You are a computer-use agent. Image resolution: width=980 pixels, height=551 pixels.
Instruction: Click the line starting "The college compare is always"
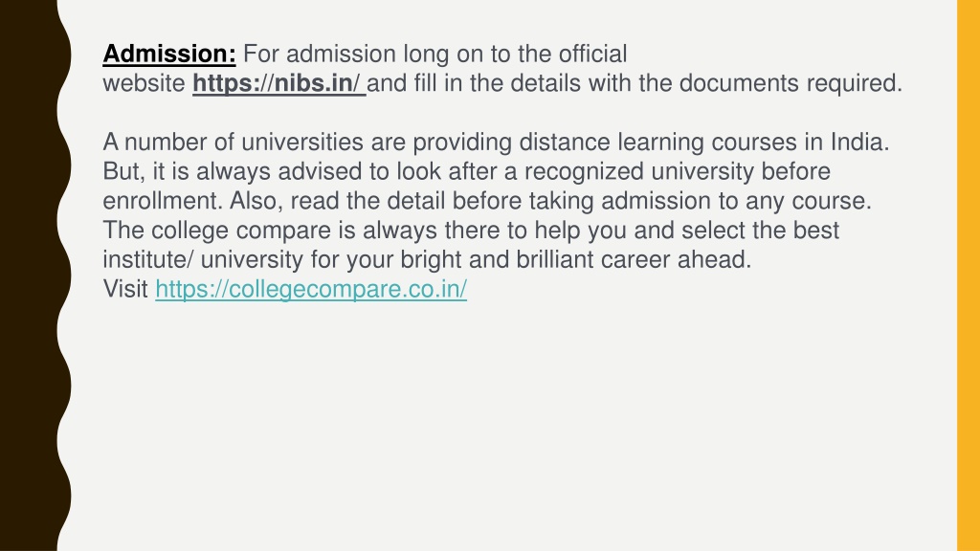click(x=471, y=230)
